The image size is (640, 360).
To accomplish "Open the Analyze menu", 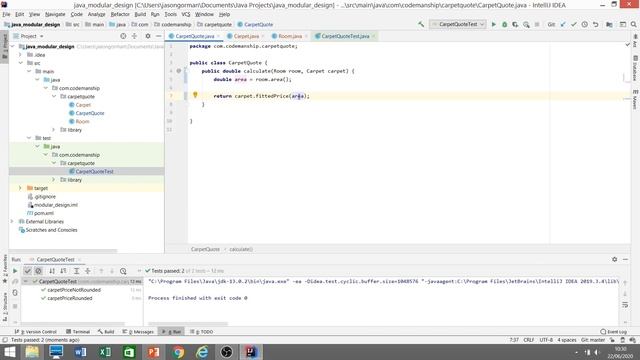I will pyautogui.click(x=97, y=14).
